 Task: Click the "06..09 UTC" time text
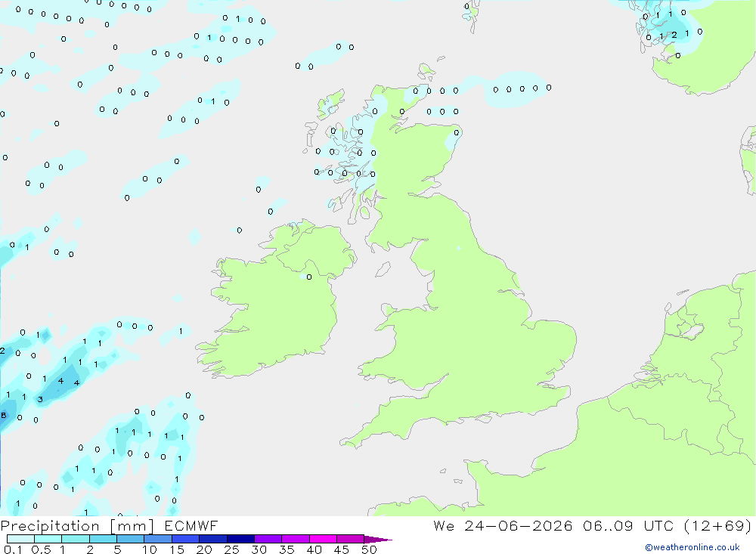point(627,525)
